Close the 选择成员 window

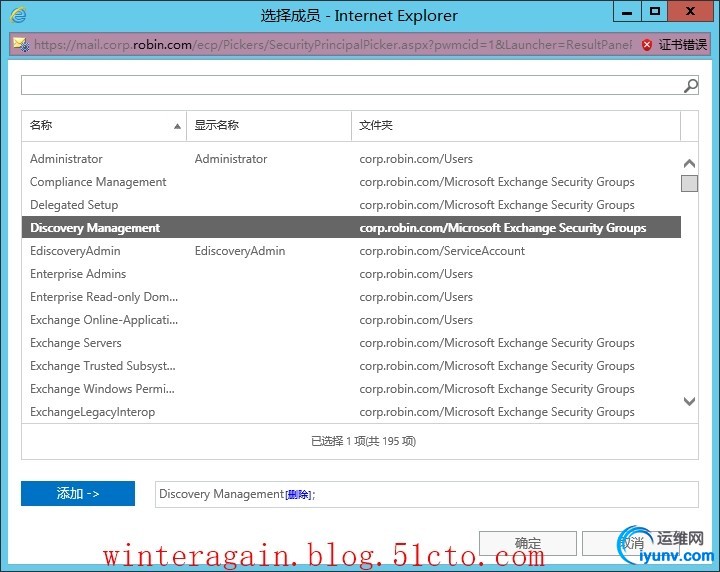(x=690, y=12)
